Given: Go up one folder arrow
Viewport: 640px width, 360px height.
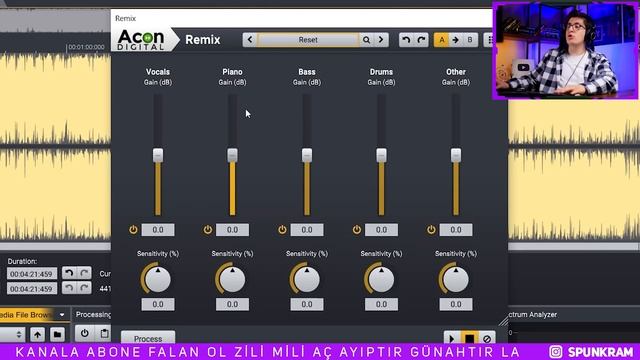Looking at the screenshot, I should click(37, 334).
